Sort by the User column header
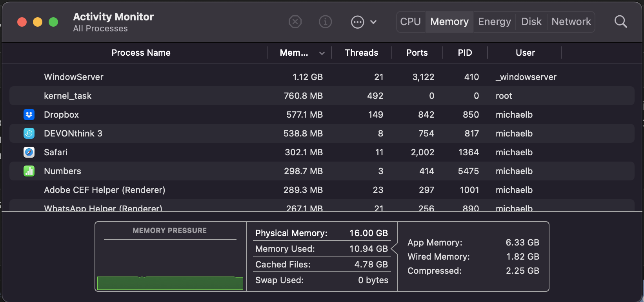Screen dimensions: 644x302 click(525, 53)
